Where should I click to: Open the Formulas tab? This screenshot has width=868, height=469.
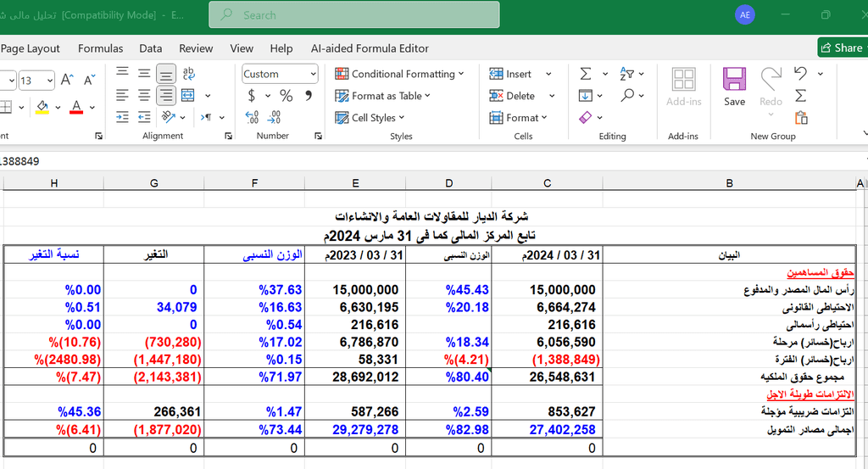coord(100,48)
